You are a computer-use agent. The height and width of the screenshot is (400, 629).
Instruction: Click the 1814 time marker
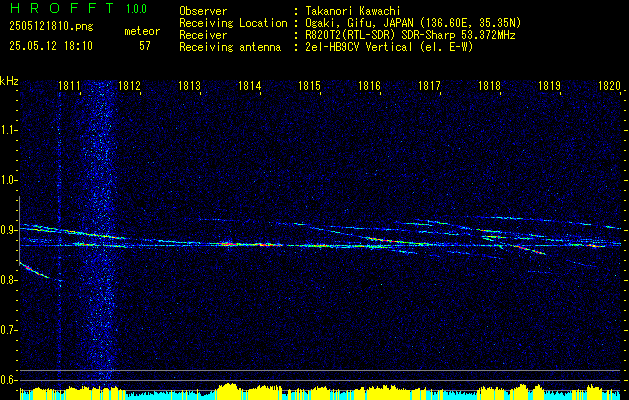coord(250,85)
